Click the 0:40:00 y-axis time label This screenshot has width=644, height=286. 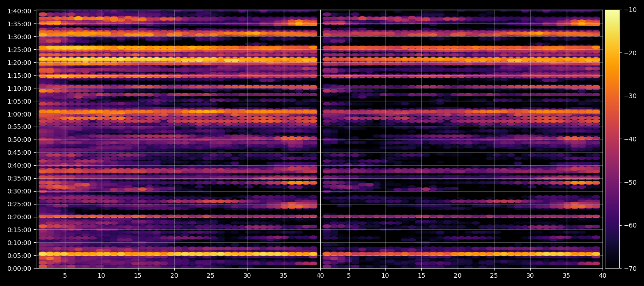pyautogui.click(x=20, y=165)
